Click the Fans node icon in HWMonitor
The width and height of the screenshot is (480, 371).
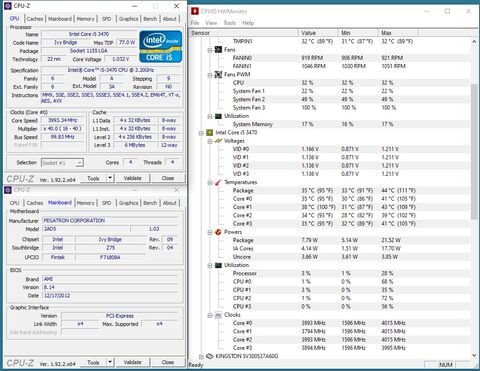(x=218, y=50)
